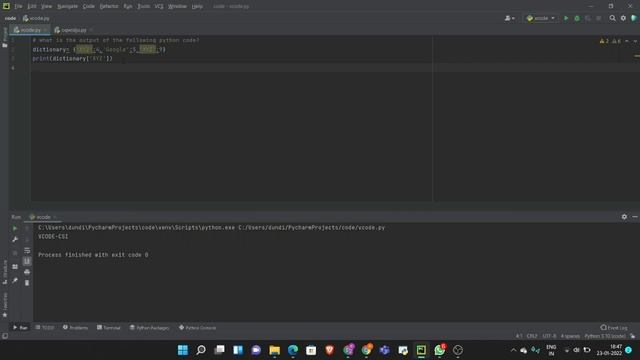The width and height of the screenshot is (640, 360).
Task: Hide the Run tool window
Action: click(x=635, y=217)
